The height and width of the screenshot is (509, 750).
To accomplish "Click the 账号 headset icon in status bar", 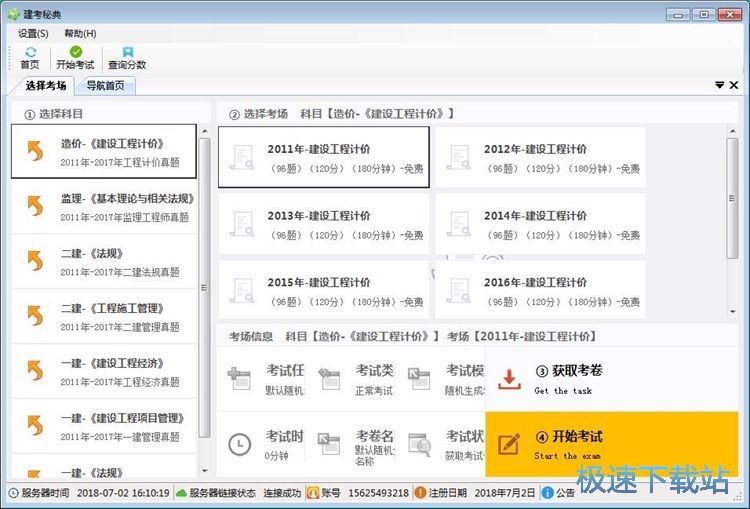I will (x=313, y=493).
